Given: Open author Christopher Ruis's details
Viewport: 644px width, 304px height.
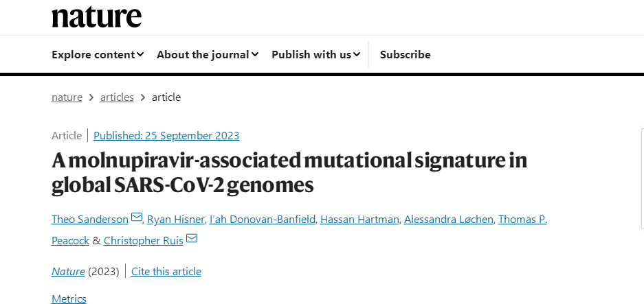Looking at the screenshot, I should [x=144, y=240].
